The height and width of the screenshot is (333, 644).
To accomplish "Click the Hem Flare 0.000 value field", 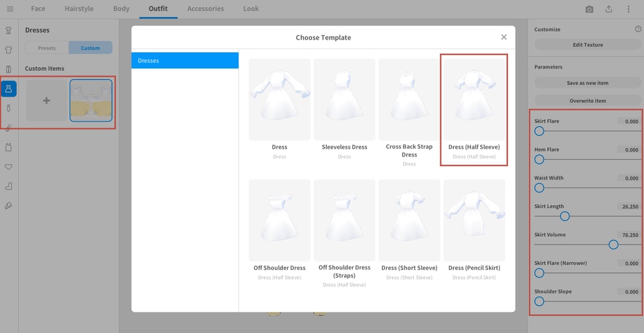I will 628,150.
